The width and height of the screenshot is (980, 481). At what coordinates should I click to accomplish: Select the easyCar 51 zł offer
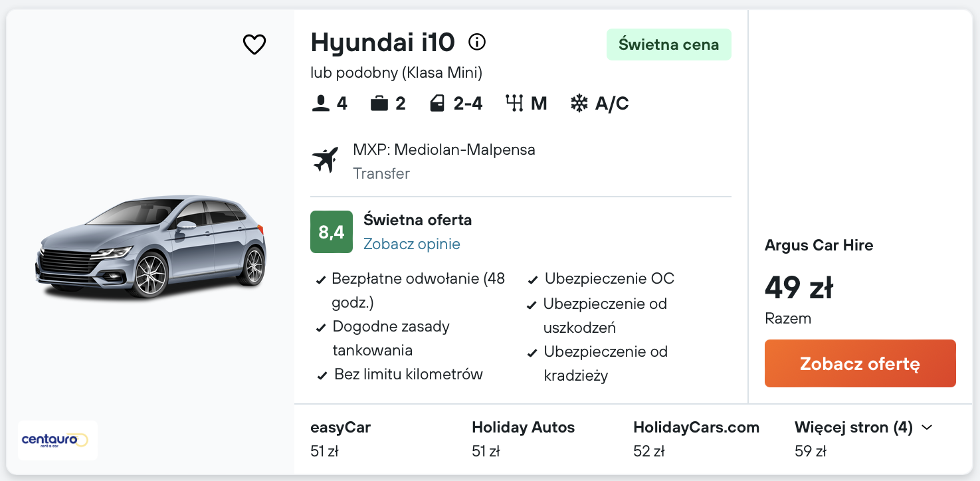coord(340,438)
